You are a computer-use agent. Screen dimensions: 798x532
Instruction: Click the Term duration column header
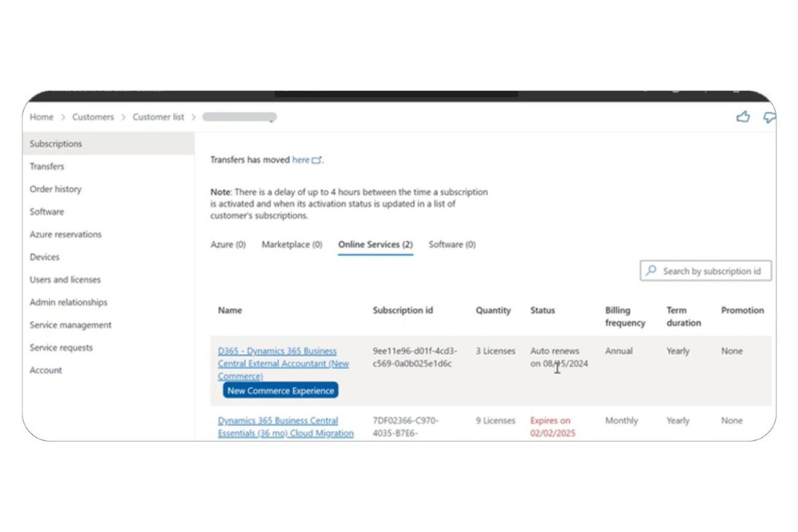pos(684,317)
